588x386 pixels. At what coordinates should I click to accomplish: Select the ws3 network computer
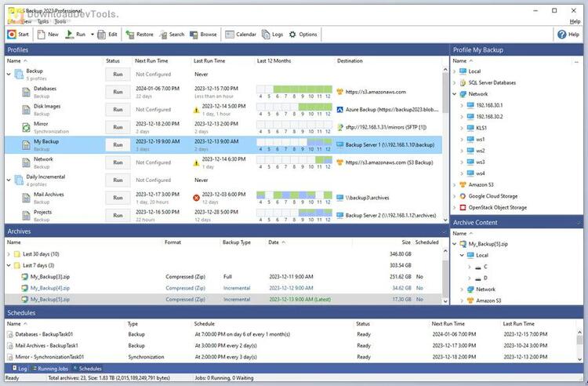(x=481, y=162)
